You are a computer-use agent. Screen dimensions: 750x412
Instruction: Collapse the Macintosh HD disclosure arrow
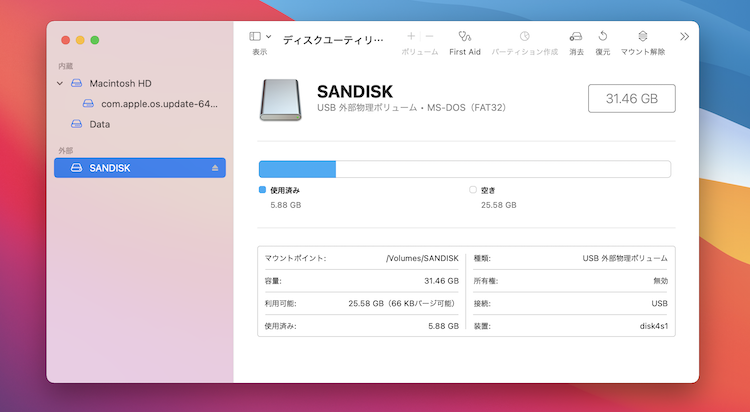click(x=60, y=83)
